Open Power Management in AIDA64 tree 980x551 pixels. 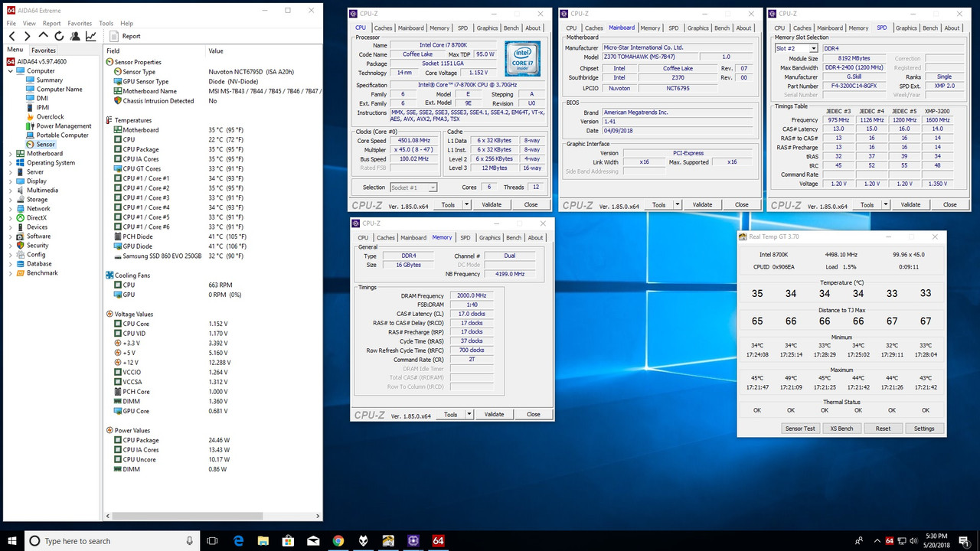(x=64, y=126)
